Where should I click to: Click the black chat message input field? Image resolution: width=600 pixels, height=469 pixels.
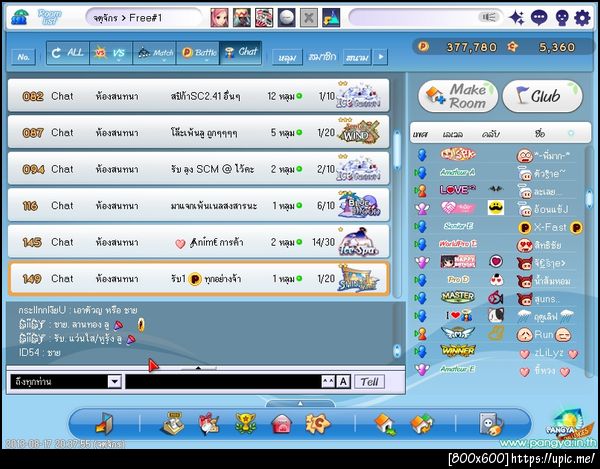223,381
